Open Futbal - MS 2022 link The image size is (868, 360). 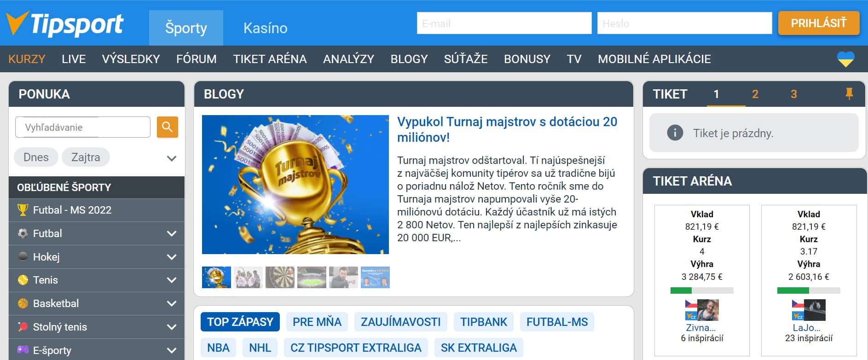[72, 210]
